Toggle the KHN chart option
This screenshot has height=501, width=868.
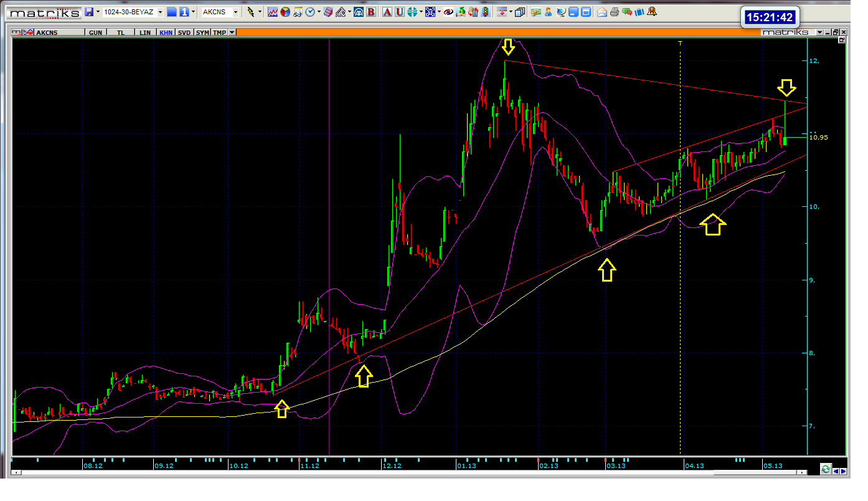point(166,32)
